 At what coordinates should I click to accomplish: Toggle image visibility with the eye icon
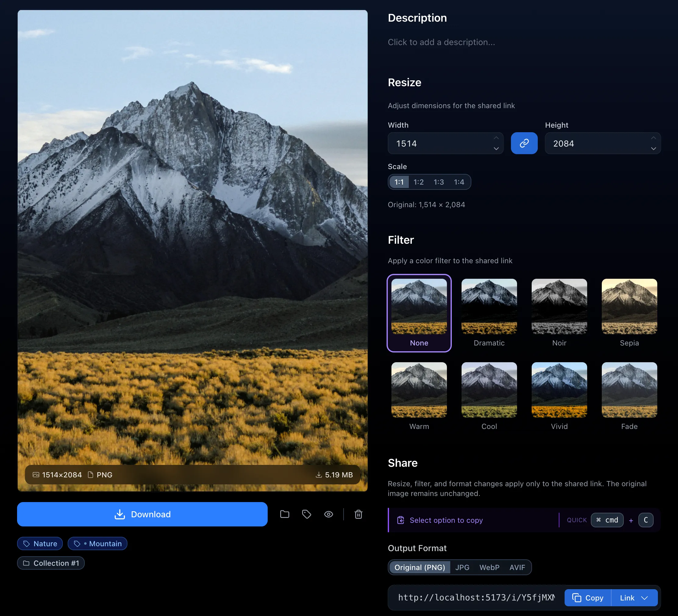click(x=329, y=514)
